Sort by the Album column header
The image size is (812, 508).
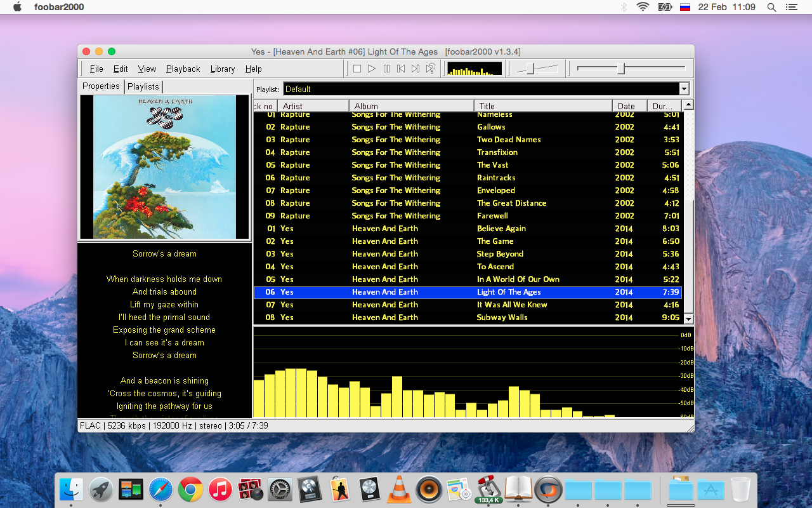(x=412, y=106)
